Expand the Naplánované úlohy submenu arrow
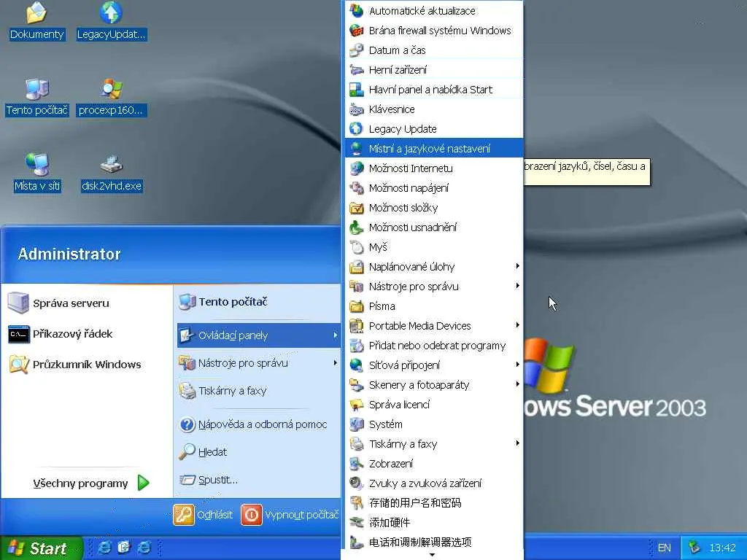 (517, 266)
